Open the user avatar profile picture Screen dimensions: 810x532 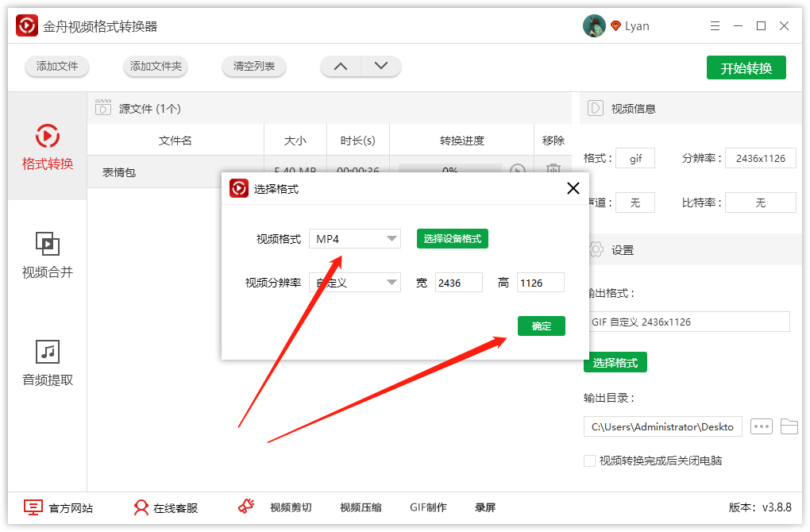coord(594,26)
